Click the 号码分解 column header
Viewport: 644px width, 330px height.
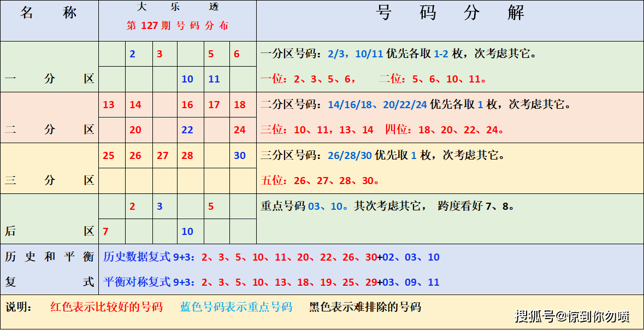tap(451, 13)
